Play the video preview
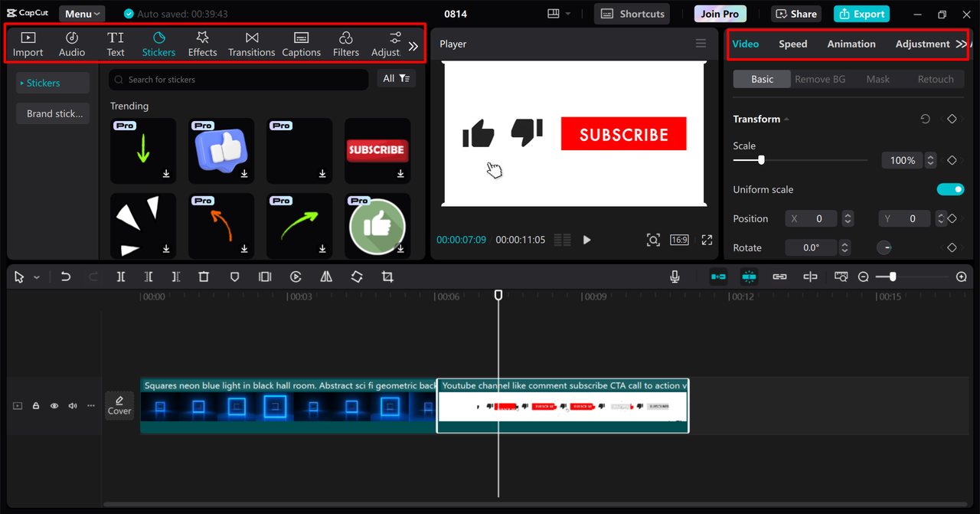This screenshot has height=514, width=980. 586,240
